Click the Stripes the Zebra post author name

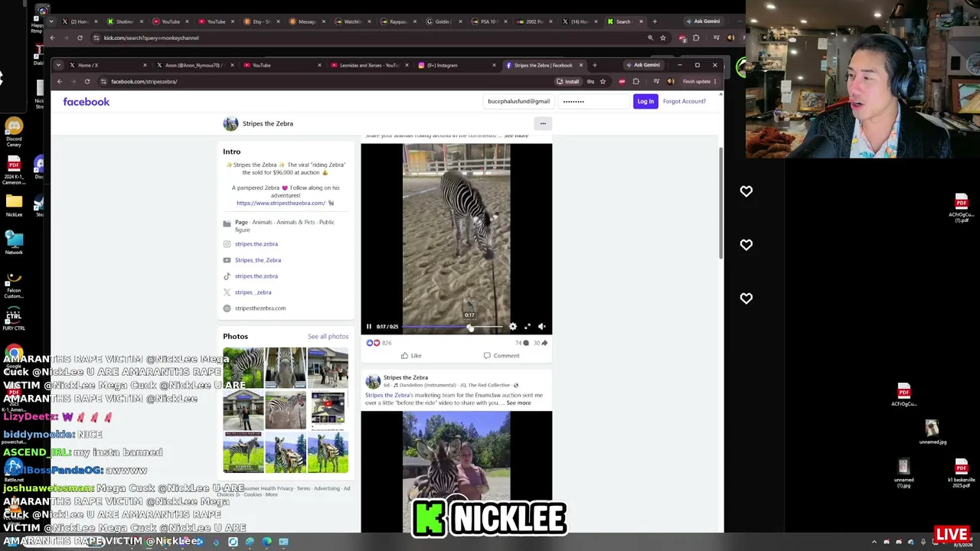pos(406,378)
